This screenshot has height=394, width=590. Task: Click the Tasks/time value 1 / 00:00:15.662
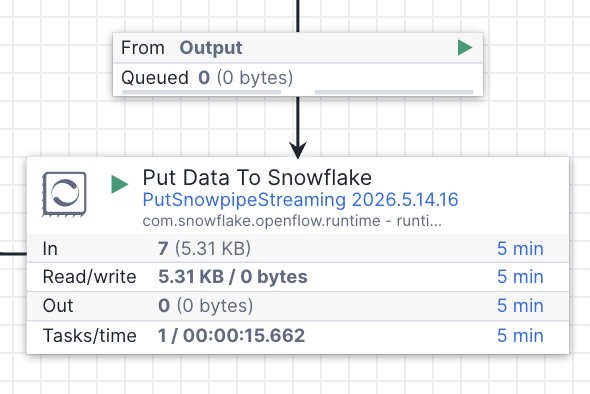[231, 335]
